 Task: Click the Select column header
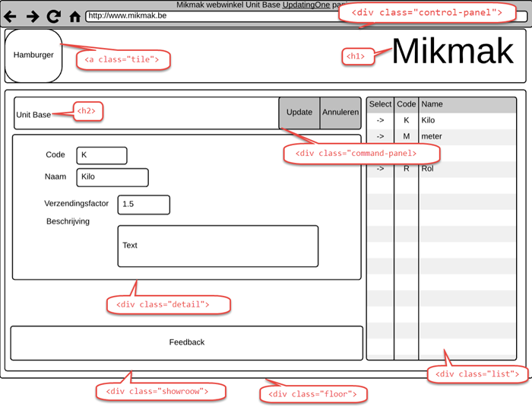[x=380, y=104]
